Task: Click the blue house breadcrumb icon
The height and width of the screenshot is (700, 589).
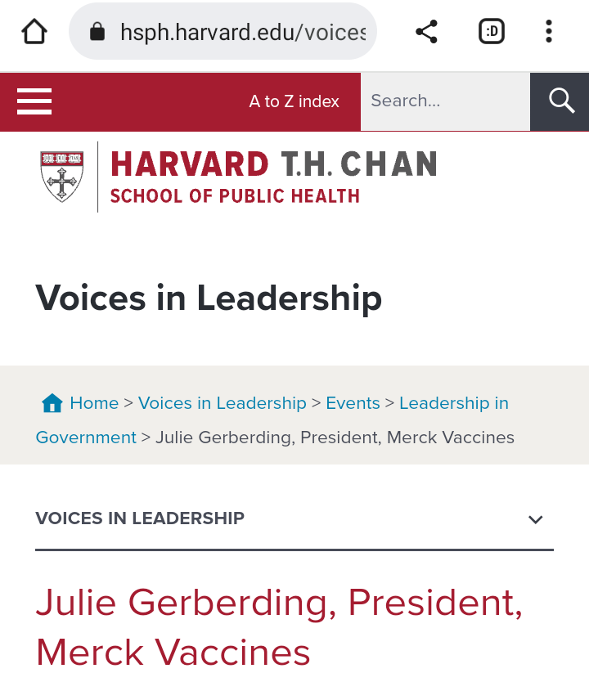Action: (52, 403)
